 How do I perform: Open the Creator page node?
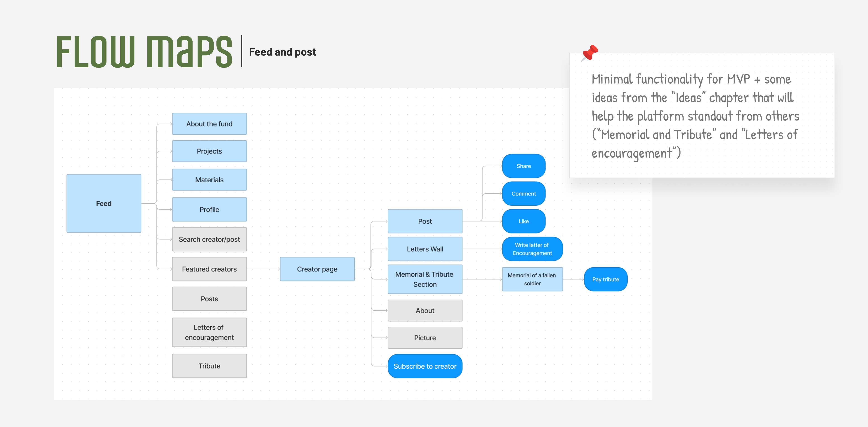[317, 269]
